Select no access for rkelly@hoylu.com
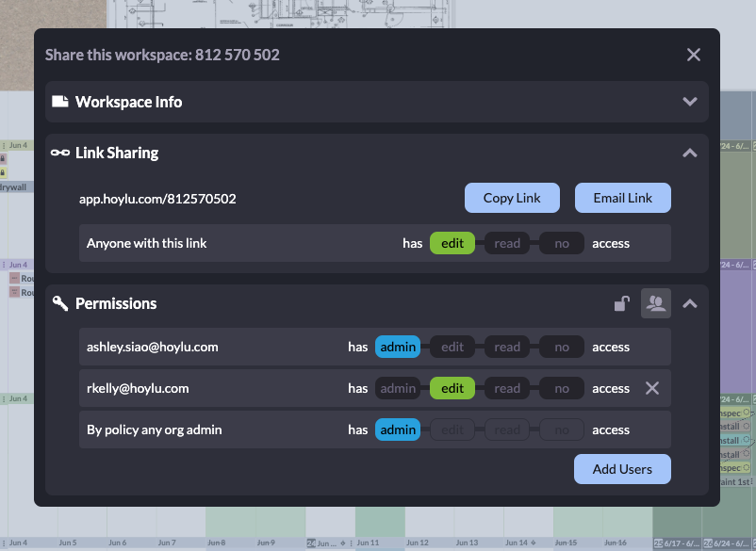Image resolution: width=756 pixels, height=551 pixels. pos(562,388)
